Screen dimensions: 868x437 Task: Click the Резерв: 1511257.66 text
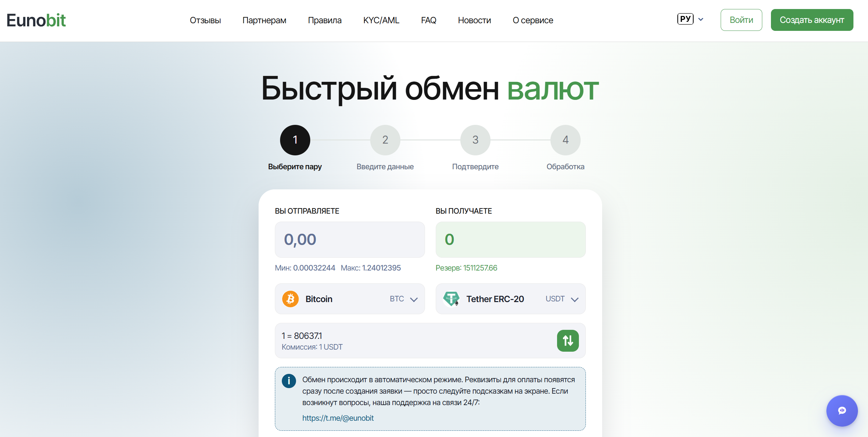466,268
